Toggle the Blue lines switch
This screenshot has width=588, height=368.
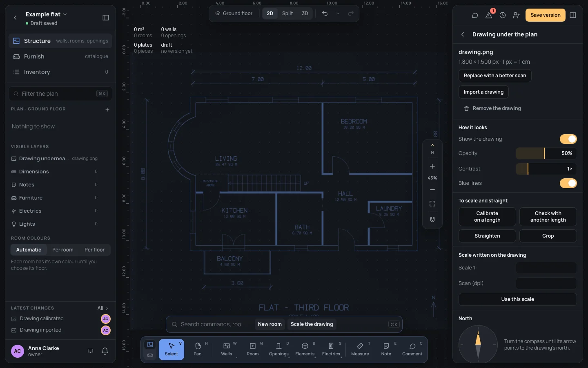[568, 183]
